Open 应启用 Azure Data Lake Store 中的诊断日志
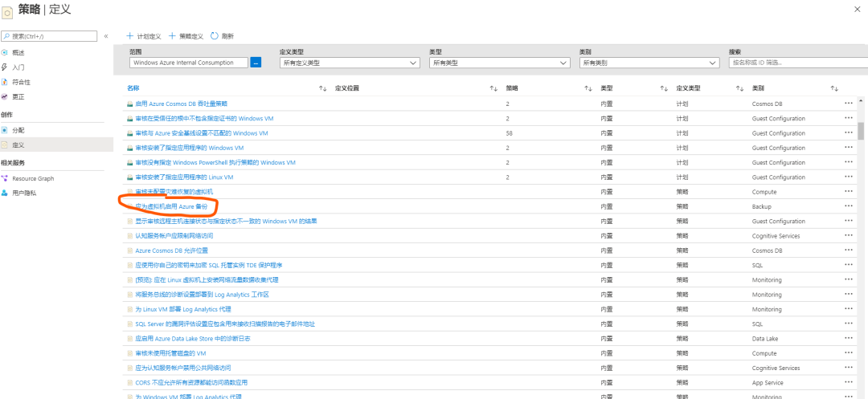 coord(193,338)
